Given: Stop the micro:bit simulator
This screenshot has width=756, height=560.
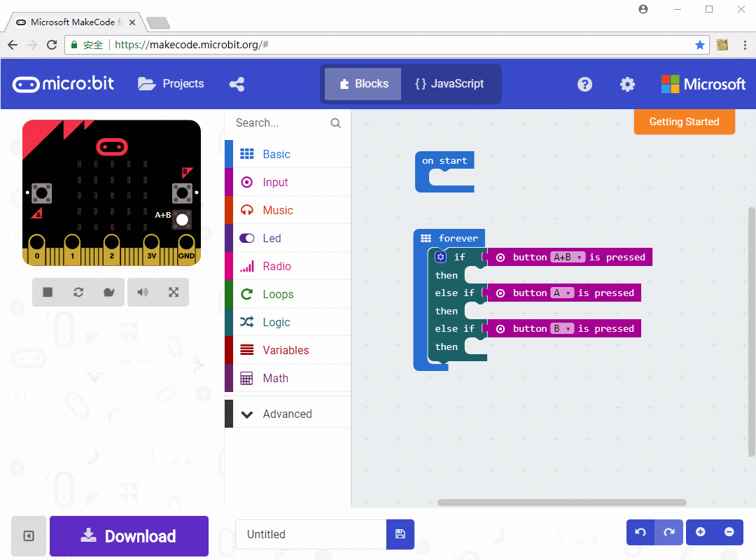Looking at the screenshot, I should point(48,293).
